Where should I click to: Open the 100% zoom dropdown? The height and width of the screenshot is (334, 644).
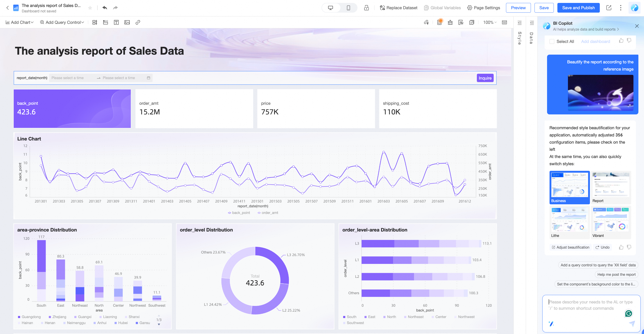click(489, 22)
